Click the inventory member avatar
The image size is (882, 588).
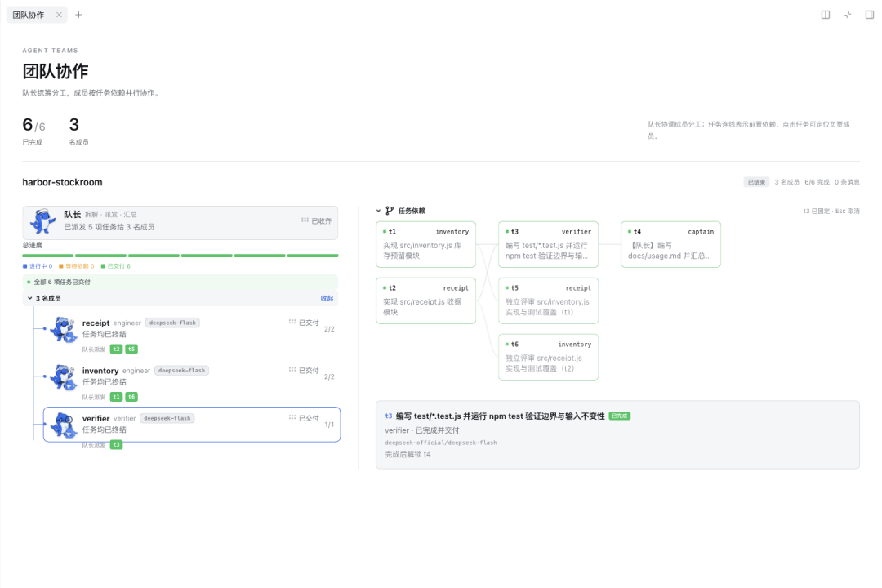(63, 377)
